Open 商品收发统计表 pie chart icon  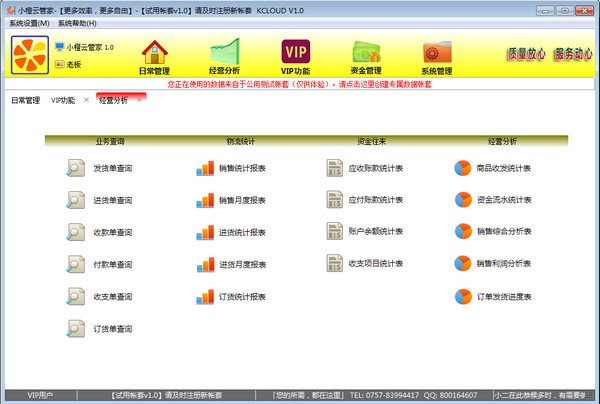tap(463, 168)
